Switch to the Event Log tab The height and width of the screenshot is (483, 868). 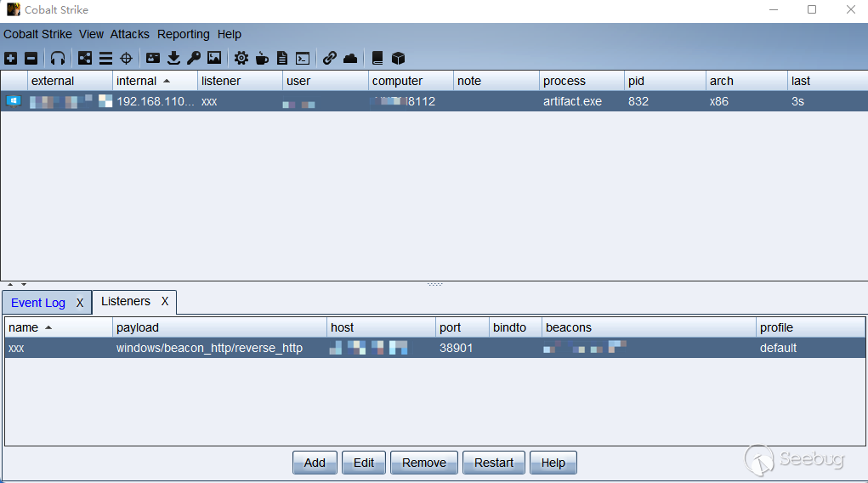38,303
